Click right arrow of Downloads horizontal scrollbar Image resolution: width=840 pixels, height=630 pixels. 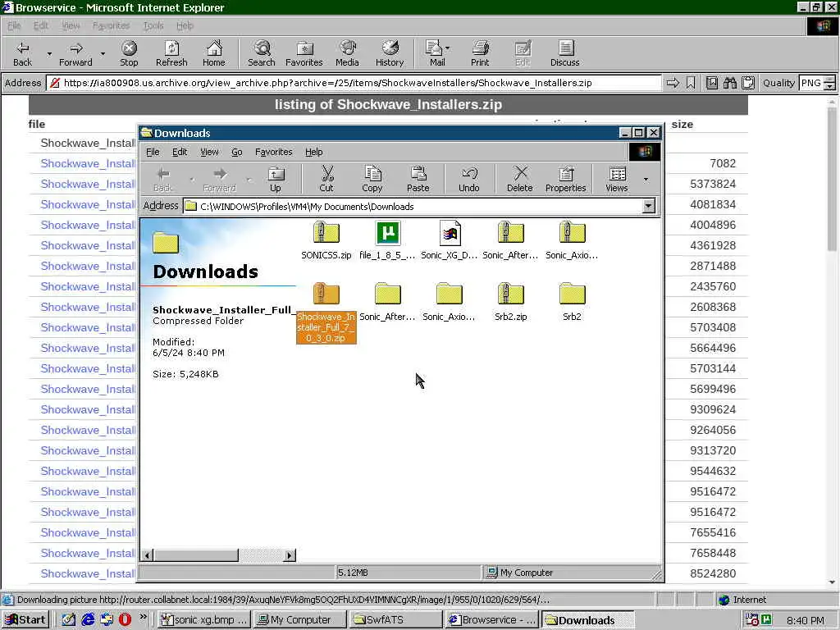point(290,555)
